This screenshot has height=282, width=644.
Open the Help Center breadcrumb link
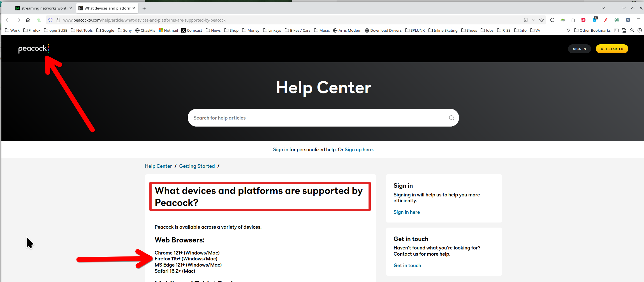click(158, 166)
